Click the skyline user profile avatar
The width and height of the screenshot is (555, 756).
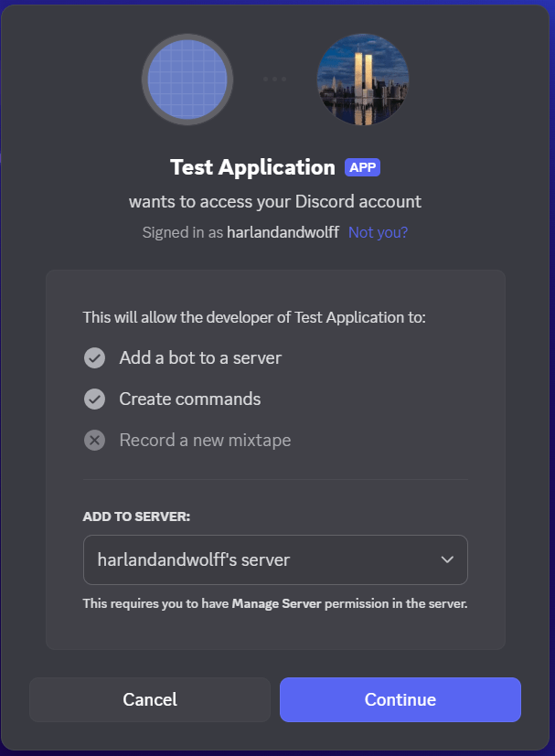click(363, 80)
